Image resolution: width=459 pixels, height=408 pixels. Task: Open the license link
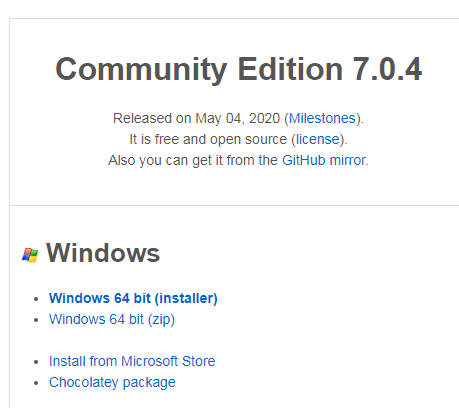(318, 139)
